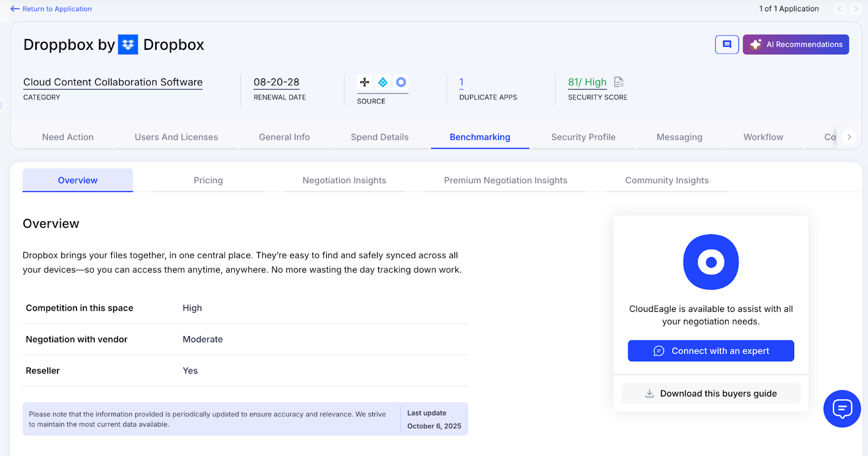Open the comments message icon button

(x=727, y=44)
